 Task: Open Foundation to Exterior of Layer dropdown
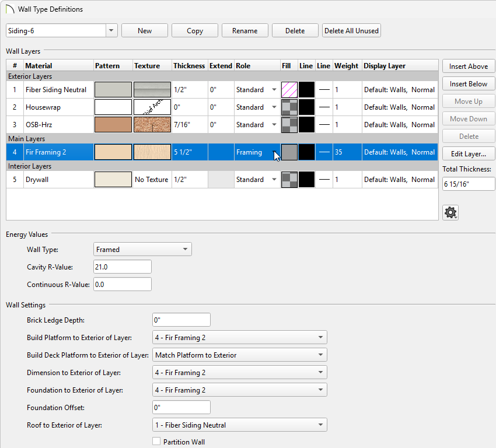point(239,390)
